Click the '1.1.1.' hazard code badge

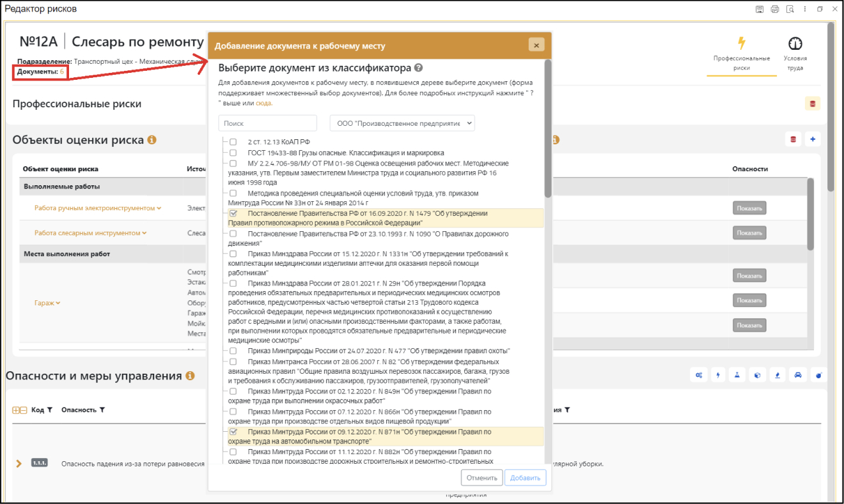click(x=40, y=463)
